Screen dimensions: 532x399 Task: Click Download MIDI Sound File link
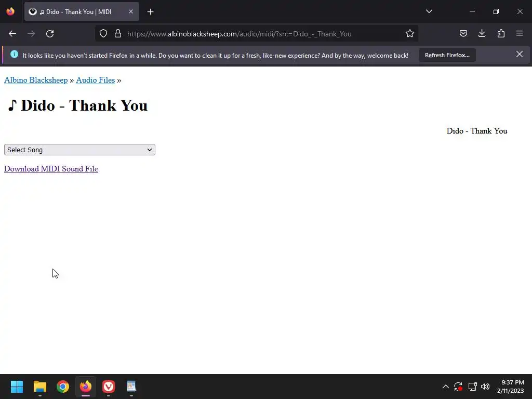click(51, 169)
